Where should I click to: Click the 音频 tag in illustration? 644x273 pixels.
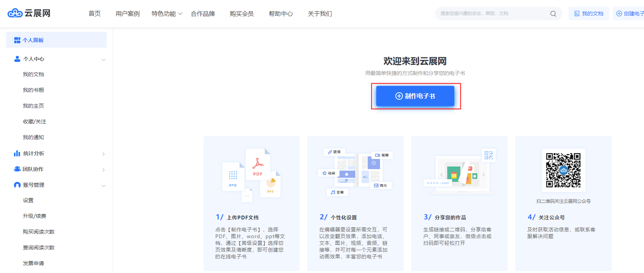click(x=337, y=192)
